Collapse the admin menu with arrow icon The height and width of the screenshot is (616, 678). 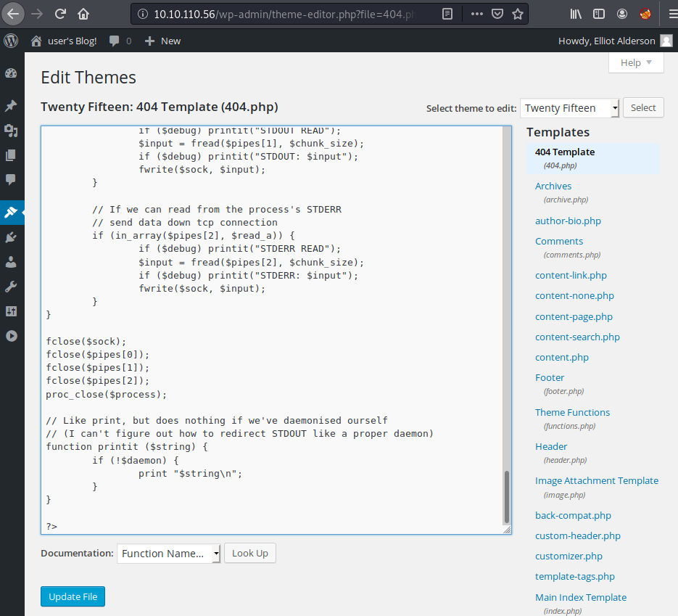pos(11,336)
